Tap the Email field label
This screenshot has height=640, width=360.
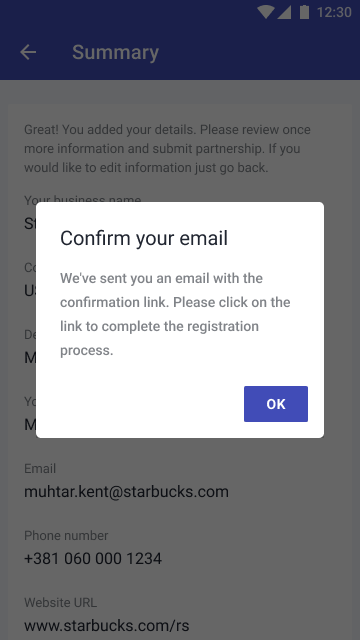coord(40,468)
